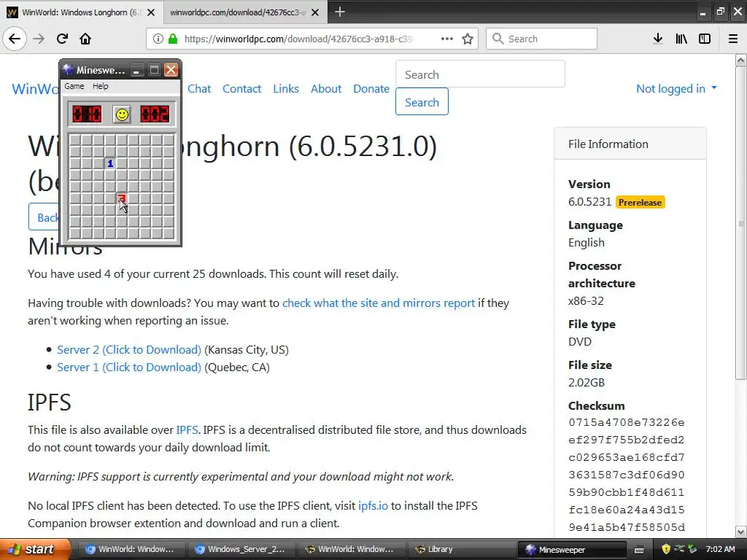Open the Chat navigation link

click(199, 88)
